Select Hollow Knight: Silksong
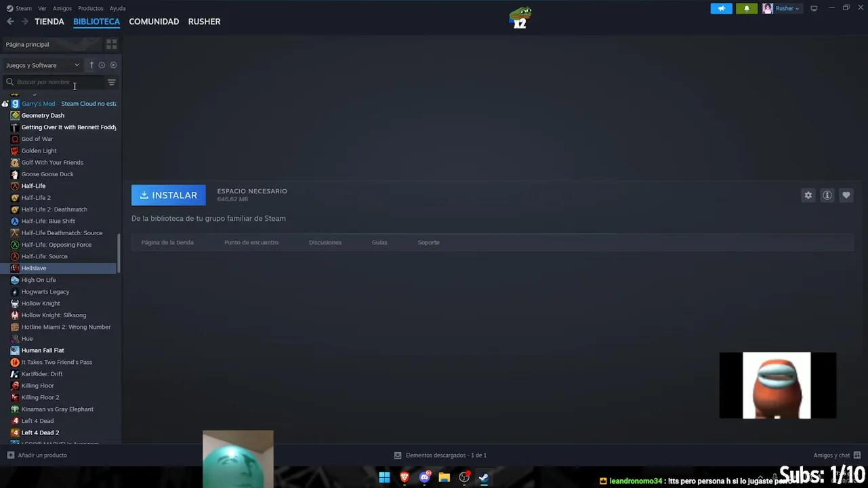This screenshot has width=868, height=488. point(60,315)
